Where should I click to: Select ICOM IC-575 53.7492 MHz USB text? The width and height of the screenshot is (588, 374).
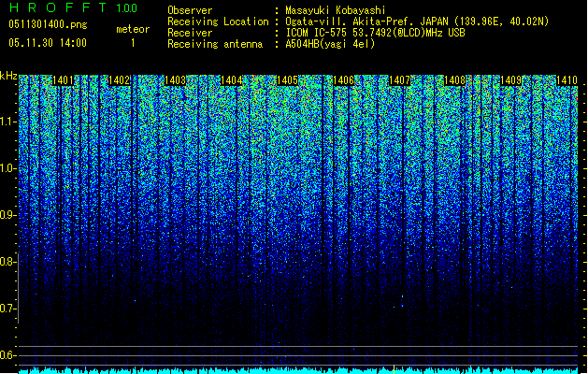pos(376,33)
